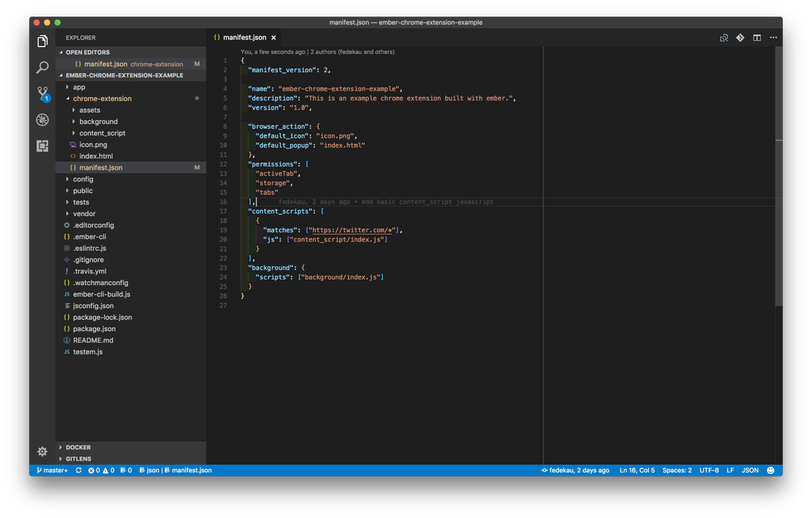
Task: Split the editor to the right
Action: 757,38
